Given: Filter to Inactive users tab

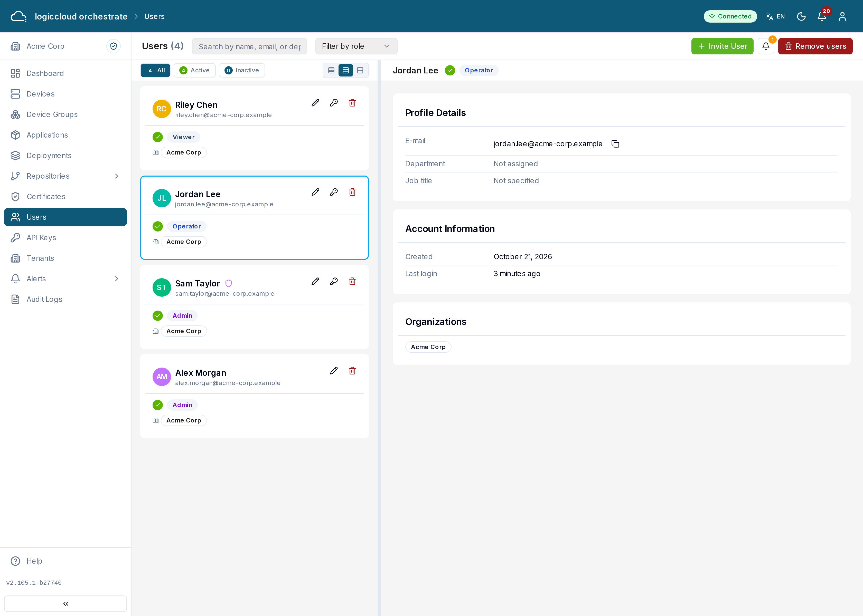Looking at the screenshot, I should click(242, 71).
